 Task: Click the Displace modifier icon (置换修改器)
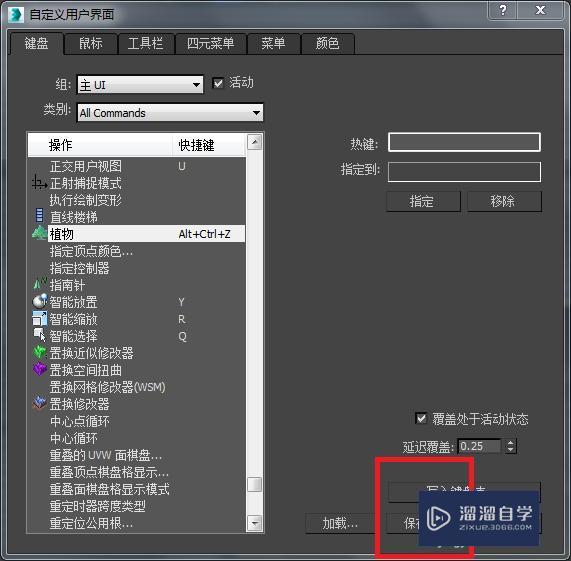point(40,403)
